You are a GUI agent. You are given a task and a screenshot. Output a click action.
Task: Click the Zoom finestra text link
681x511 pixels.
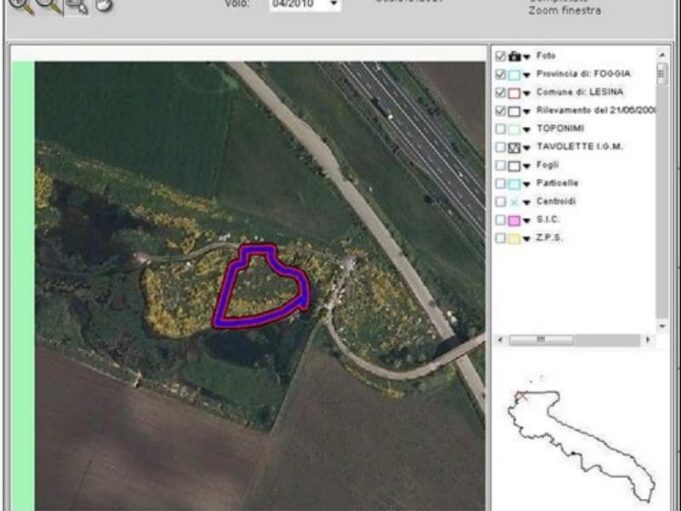(x=566, y=11)
